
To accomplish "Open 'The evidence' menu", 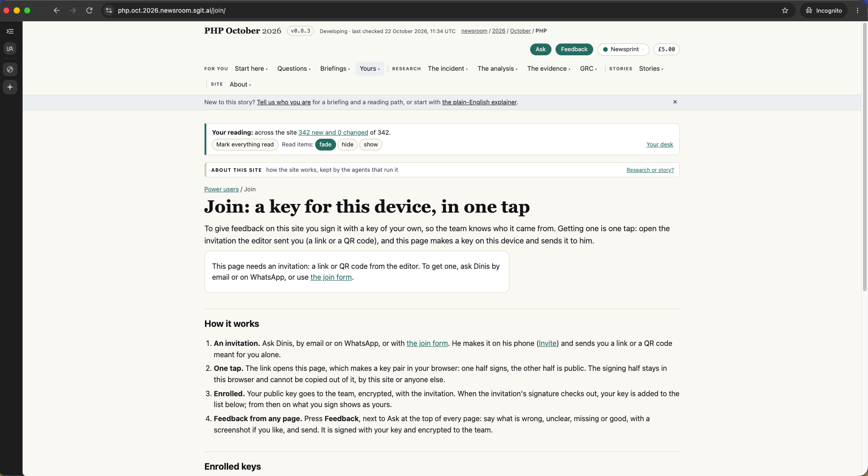I will (x=549, y=68).
